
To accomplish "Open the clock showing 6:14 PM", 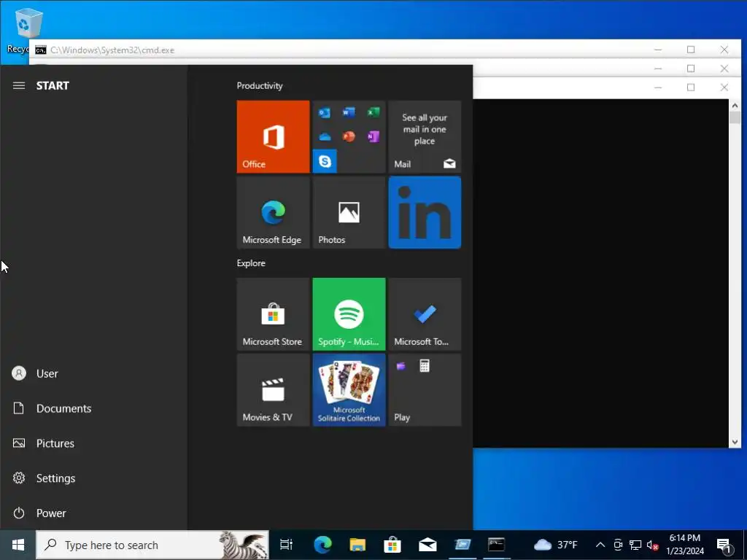I will coord(684,545).
